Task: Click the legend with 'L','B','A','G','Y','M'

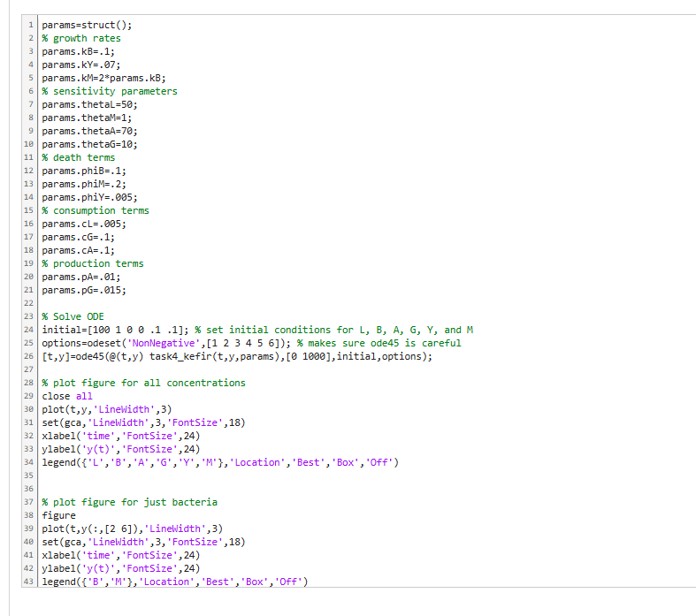Action: point(220,462)
